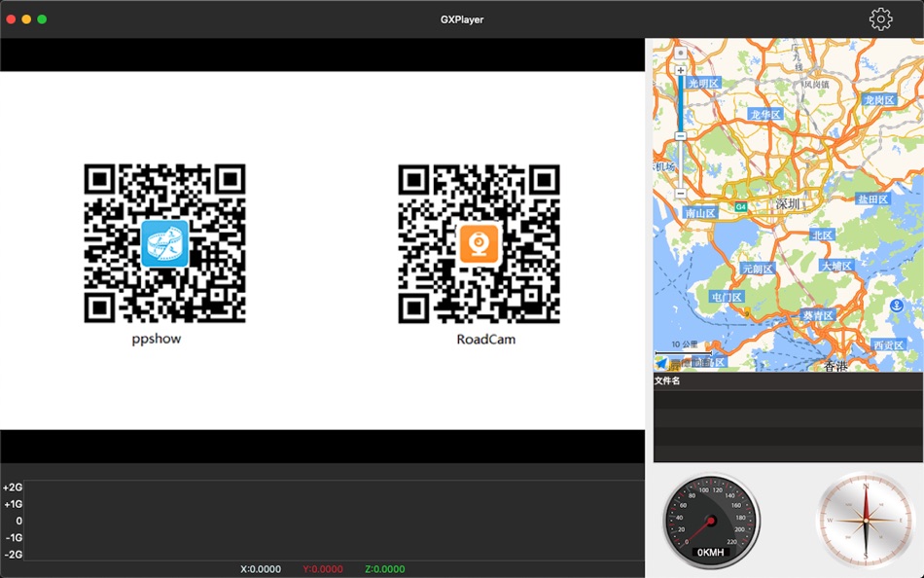Click the Amap logo at map corner
924x578 pixels.
(x=661, y=363)
